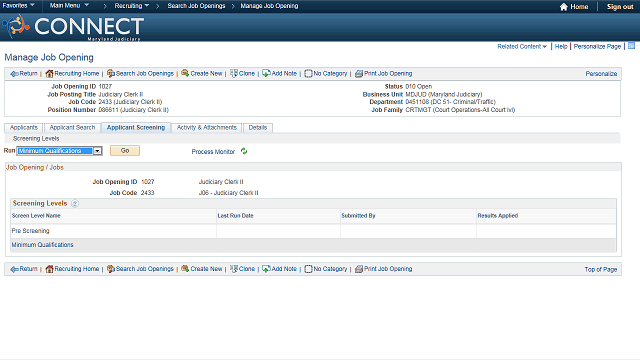Click the green Process Monitor refresh icon
The image size is (640, 360).
(244, 151)
